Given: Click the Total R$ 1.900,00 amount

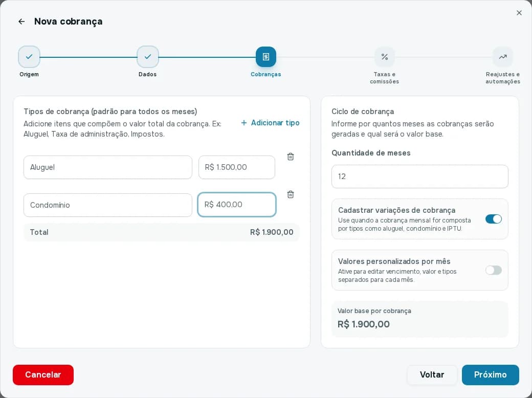Looking at the screenshot, I should (x=272, y=232).
